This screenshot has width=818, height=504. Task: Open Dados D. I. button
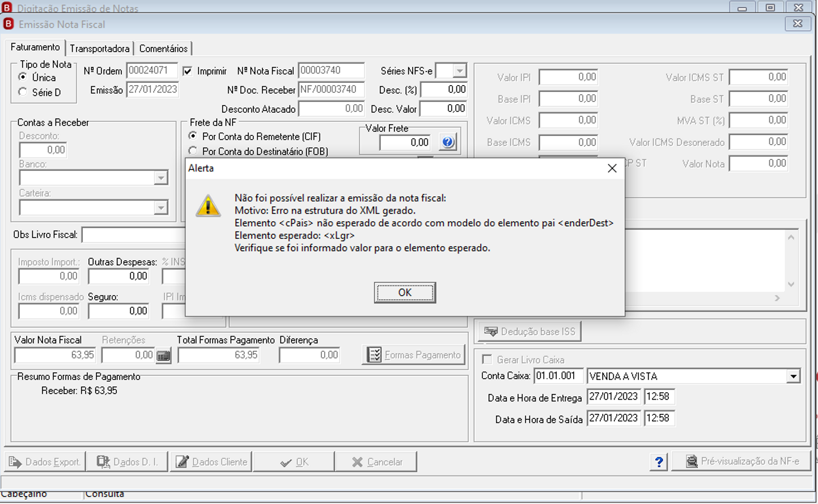128,462
